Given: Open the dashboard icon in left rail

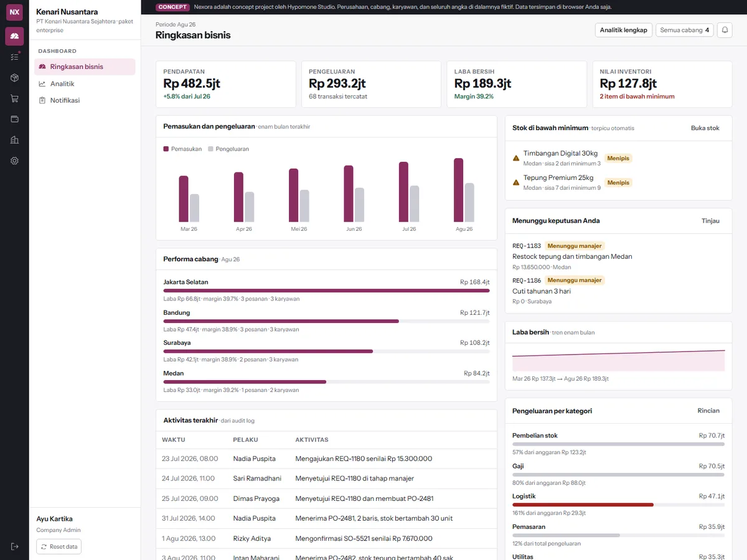Looking at the screenshot, I should [14, 36].
